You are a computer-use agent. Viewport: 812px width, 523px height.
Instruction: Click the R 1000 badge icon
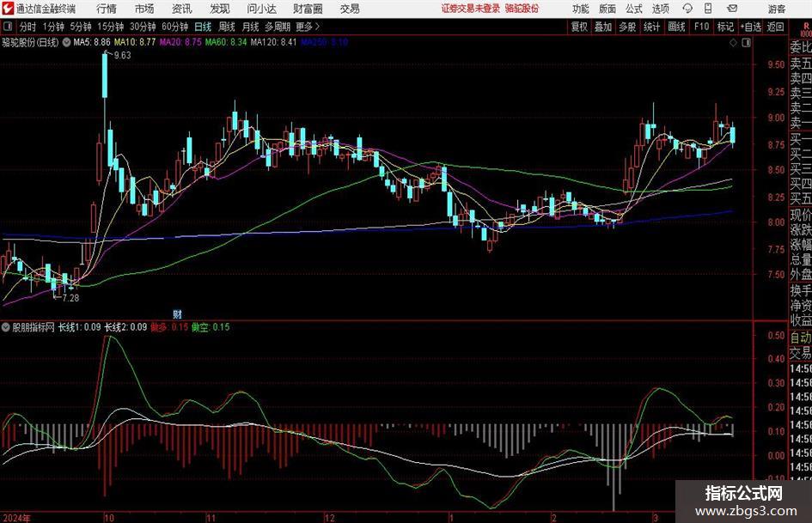pos(806,29)
